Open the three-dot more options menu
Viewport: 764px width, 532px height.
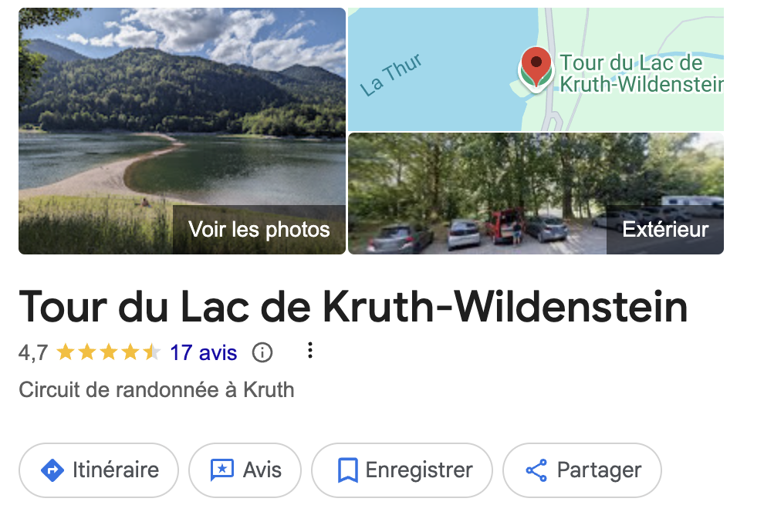coord(310,351)
